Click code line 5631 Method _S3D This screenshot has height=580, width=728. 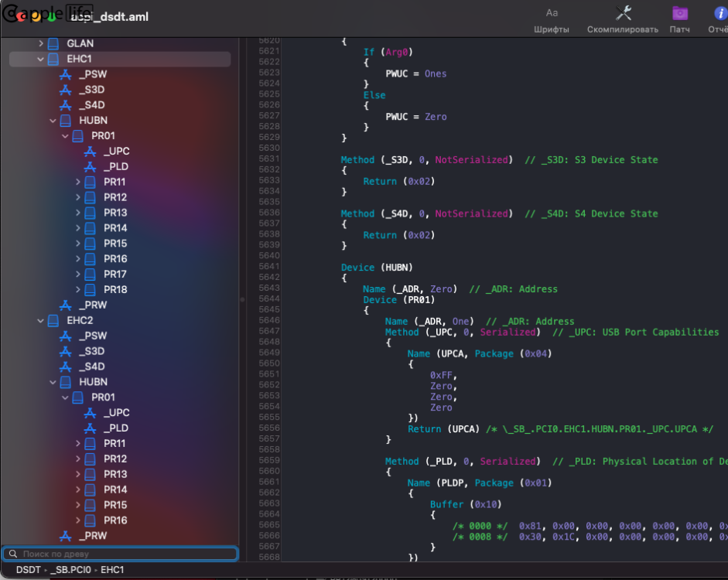pyautogui.click(x=499, y=159)
